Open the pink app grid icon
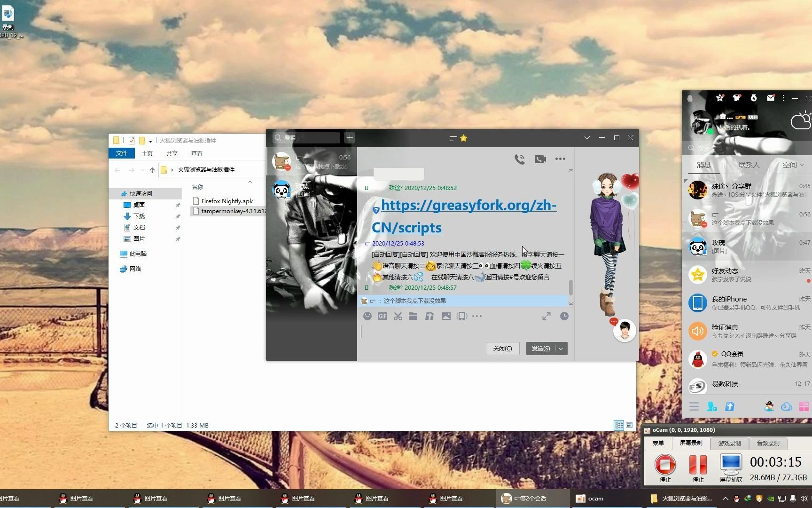812x508 pixels. (x=804, y=406)
